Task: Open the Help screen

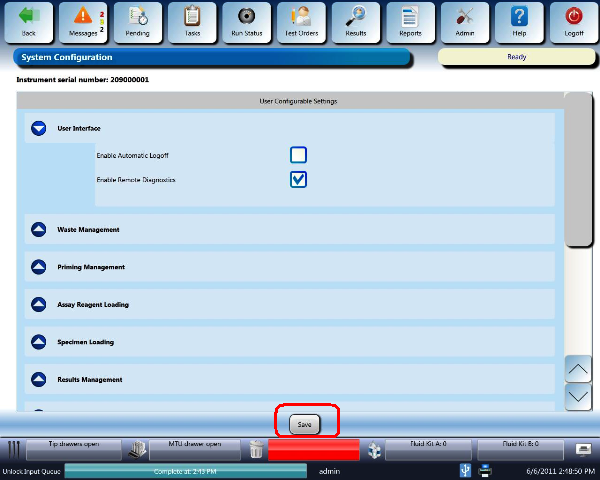Action: click(519, 19)
